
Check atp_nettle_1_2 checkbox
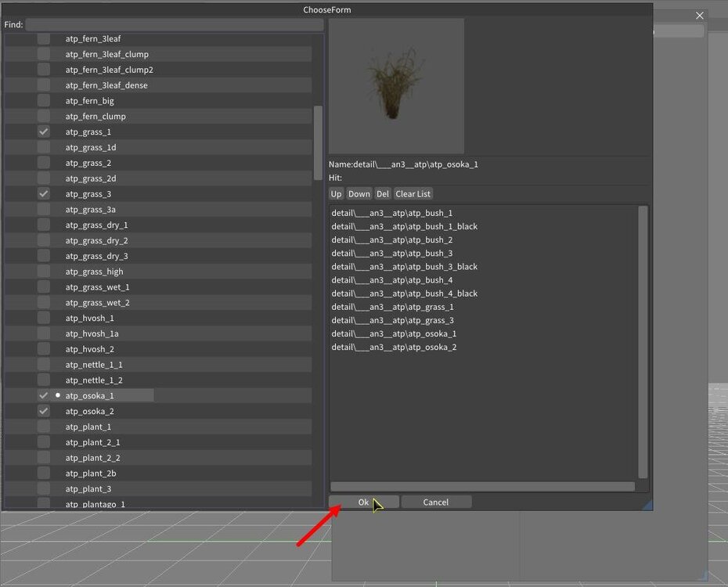point(44,380)
